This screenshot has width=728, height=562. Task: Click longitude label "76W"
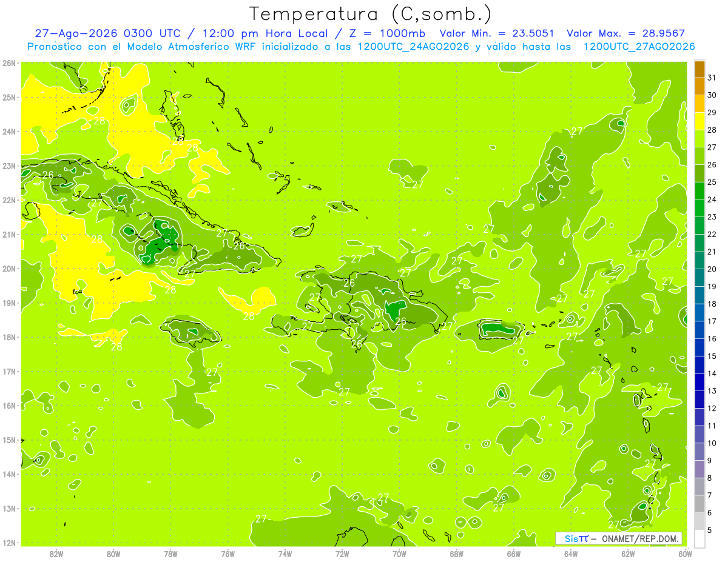coord(227,554)
